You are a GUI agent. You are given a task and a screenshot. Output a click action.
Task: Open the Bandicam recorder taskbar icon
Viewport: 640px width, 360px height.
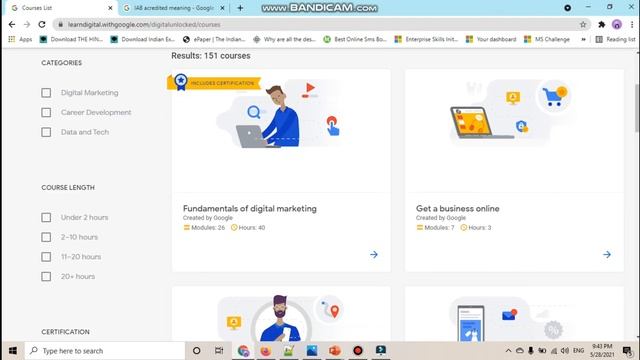coord(358,351)
